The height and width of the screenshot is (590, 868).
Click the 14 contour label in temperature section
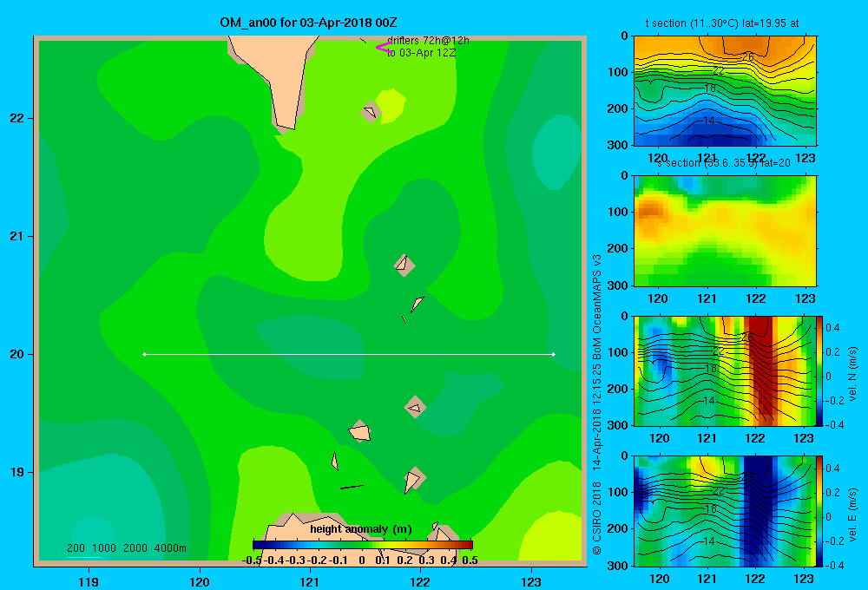(x=709, y=120)
